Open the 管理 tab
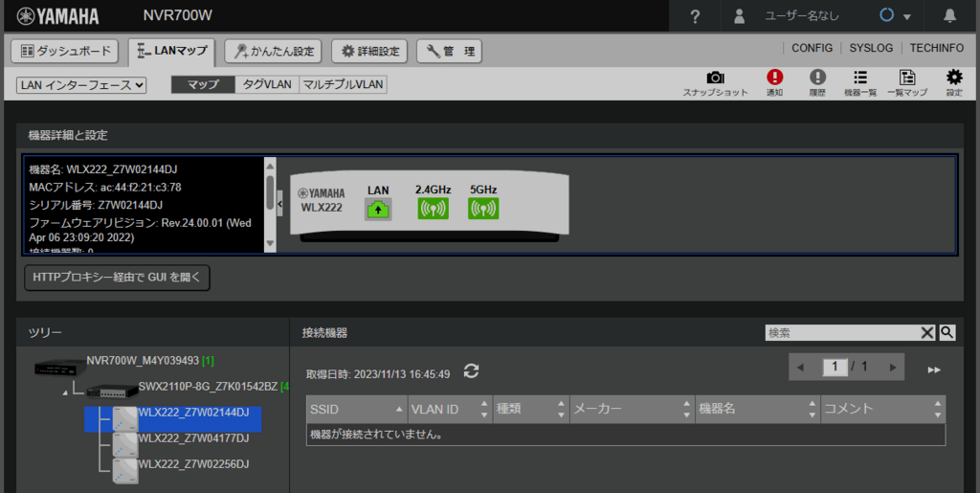 pos(449,52)
